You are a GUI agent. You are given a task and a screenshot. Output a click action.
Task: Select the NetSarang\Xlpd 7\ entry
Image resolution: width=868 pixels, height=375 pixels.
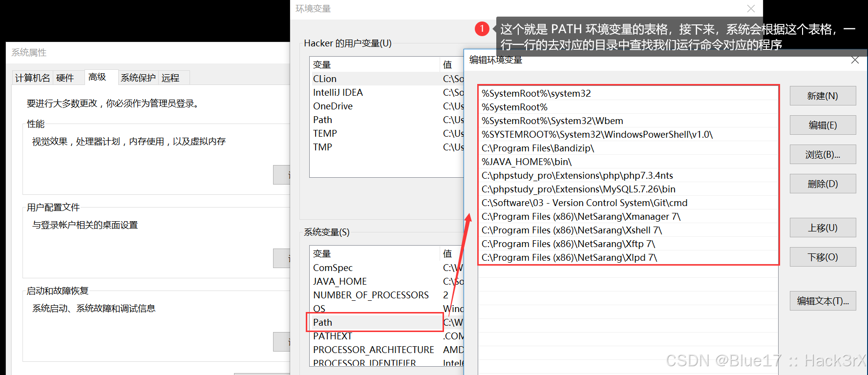pos(628,257)
